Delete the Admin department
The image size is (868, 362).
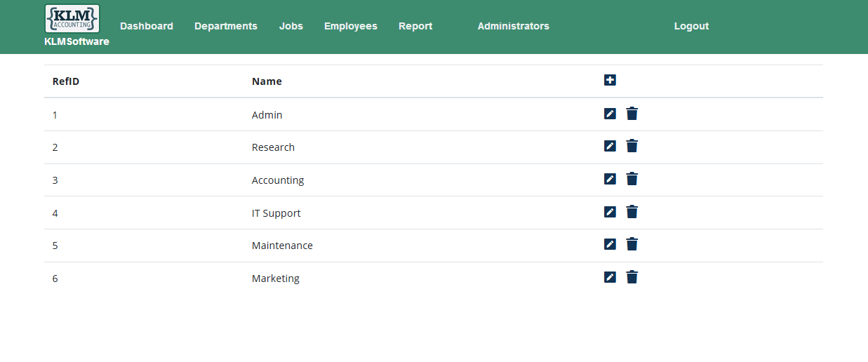632,114
